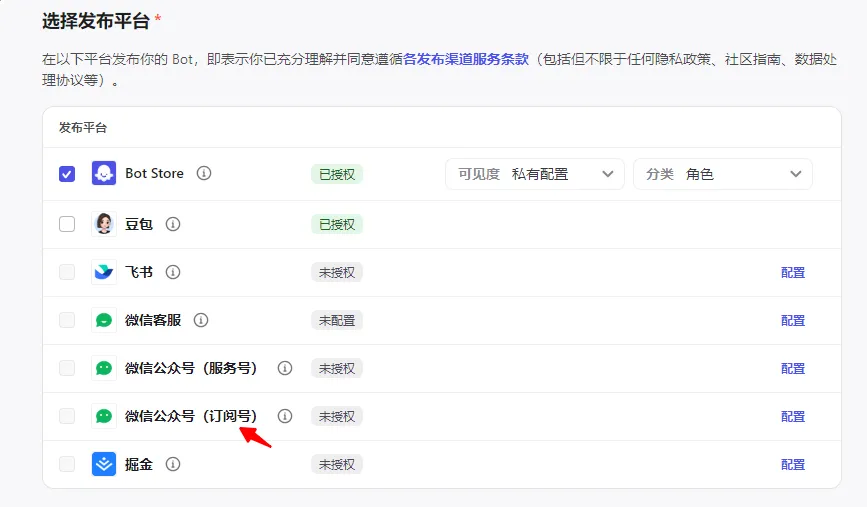The height and width of the screenshot is (507, 867).
Task: Click the 掘金 platform icon
Action: (x=104, y=464)
